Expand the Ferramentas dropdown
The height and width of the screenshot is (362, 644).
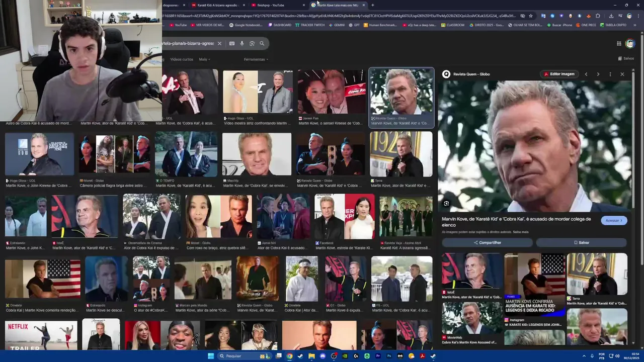coord(256,59)
